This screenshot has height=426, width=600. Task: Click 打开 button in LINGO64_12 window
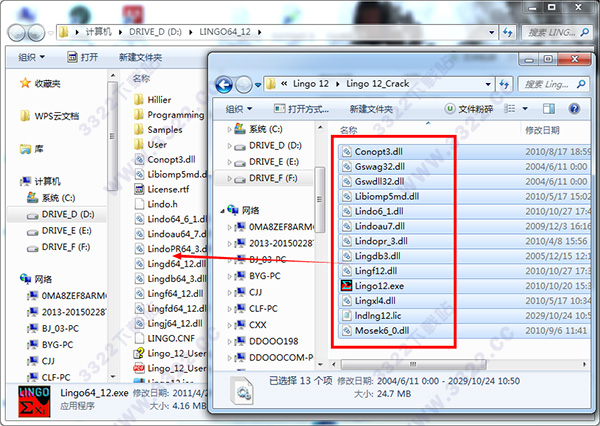coord(83,57)
